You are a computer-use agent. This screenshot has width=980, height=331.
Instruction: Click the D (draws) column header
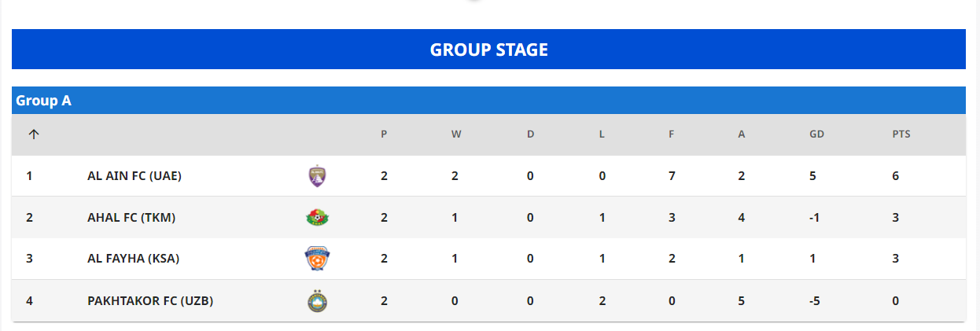530,134
